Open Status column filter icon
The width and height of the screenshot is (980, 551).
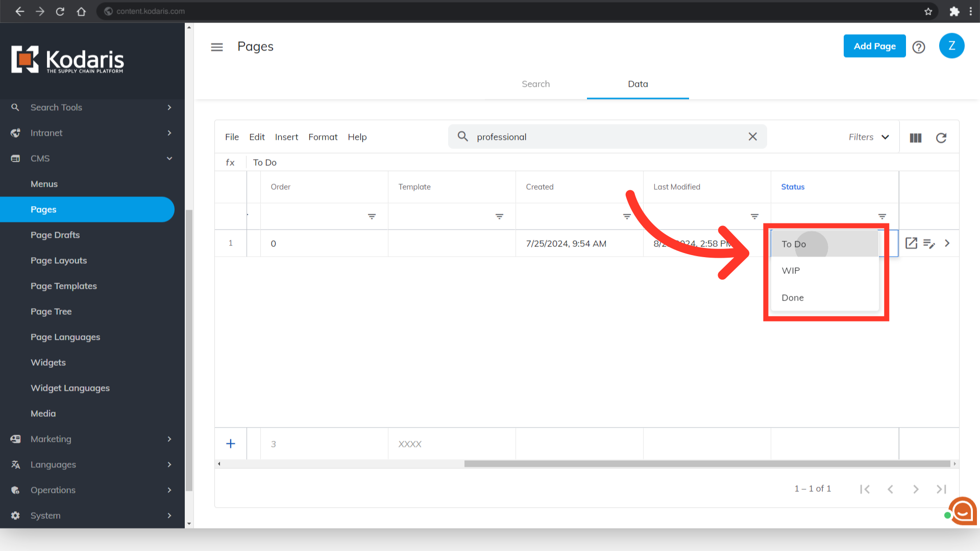[x=882, y=217]
